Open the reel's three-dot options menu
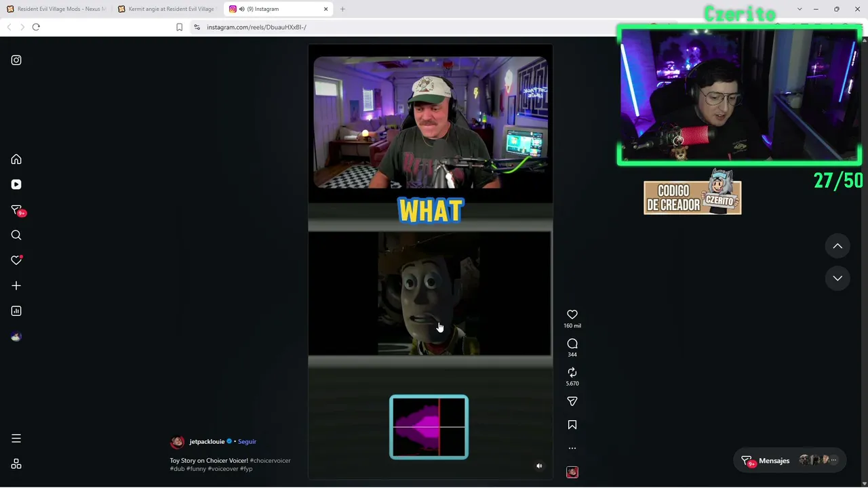This screenshot has height=488, width=868. click(572, 448)
